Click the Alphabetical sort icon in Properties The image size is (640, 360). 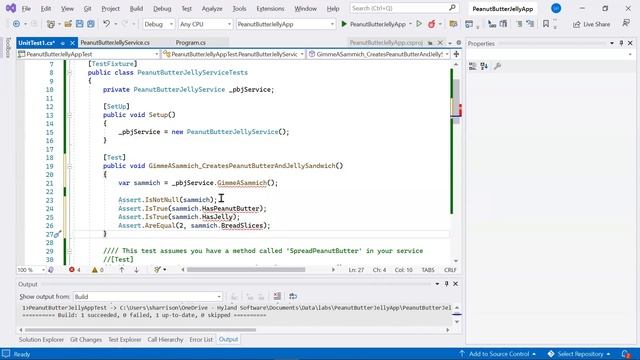tap(484, 66)
